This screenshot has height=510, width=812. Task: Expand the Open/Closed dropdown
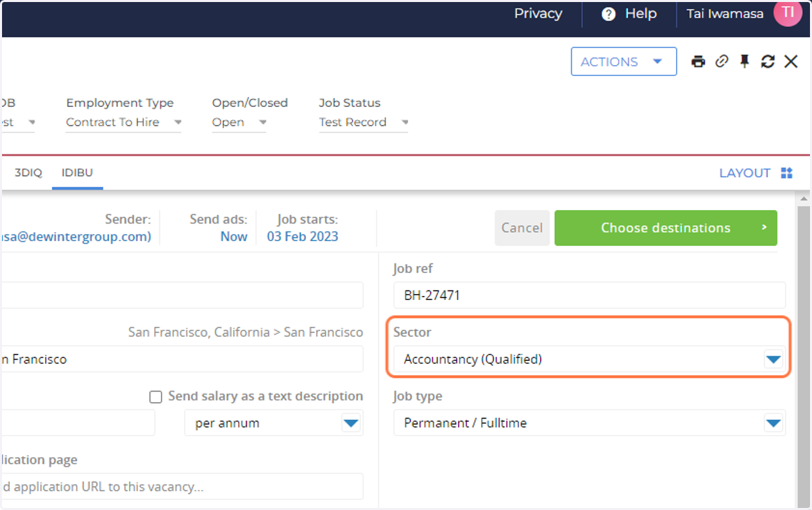point(239,123)
